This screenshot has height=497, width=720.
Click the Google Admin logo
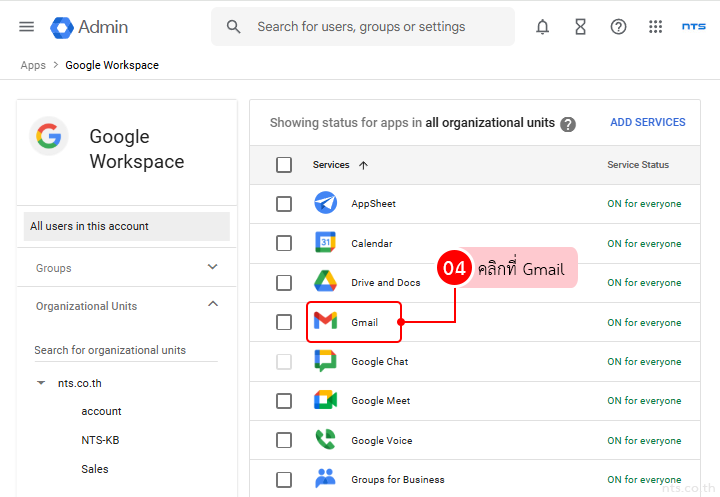[x=89, y=27]
